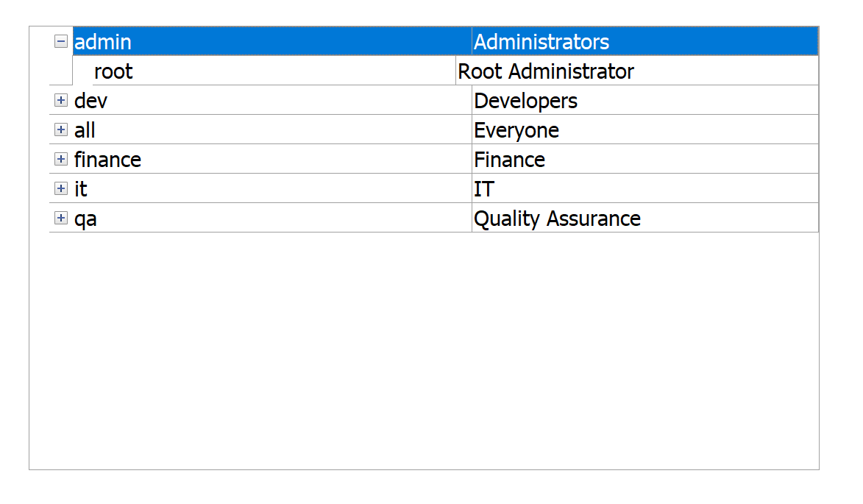Select the it tree item

point(81,189)
